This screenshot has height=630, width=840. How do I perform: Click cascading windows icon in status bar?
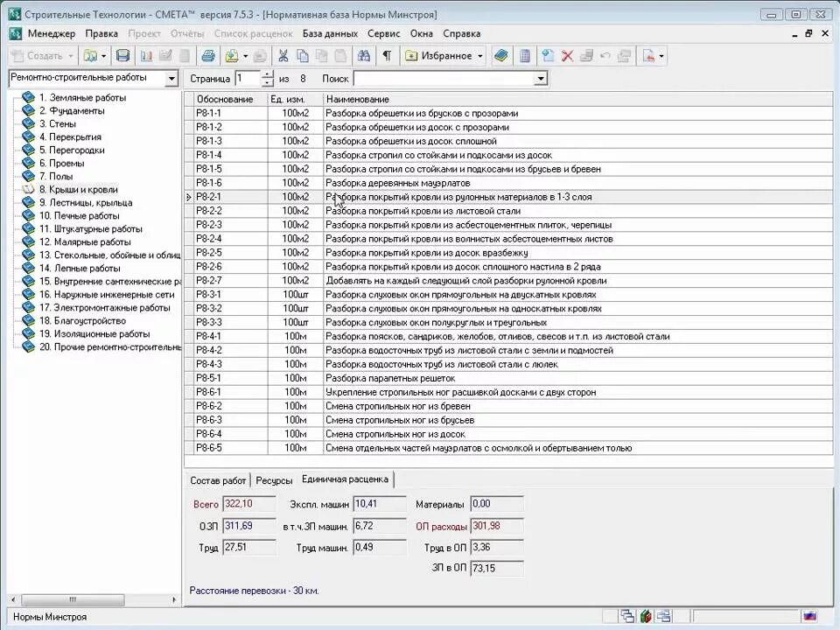click(x=627, y=616)
